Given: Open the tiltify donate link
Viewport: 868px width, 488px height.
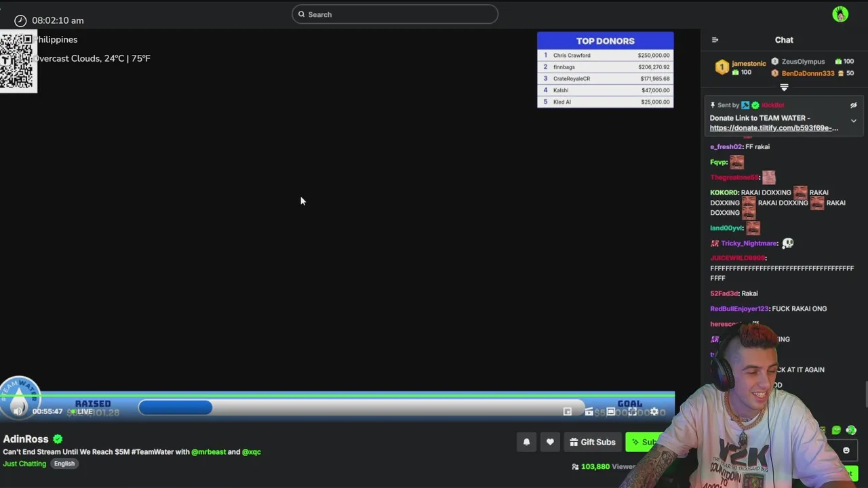Looking at the screenshot, I should [x=774, y=128].
